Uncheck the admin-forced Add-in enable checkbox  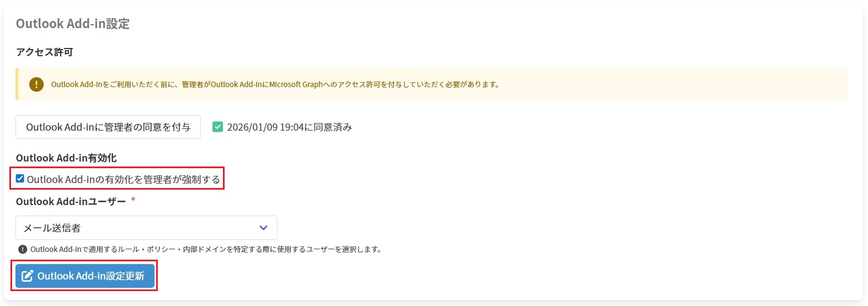20,179
